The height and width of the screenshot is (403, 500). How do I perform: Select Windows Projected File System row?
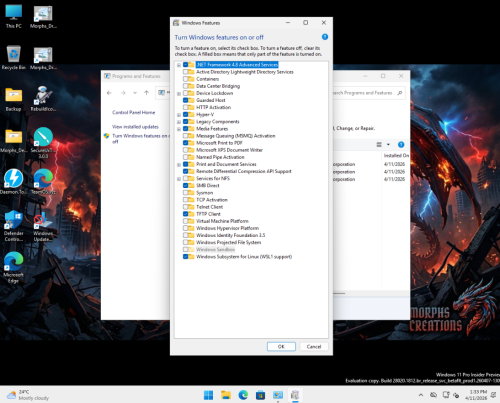click(x=228, y=242)
